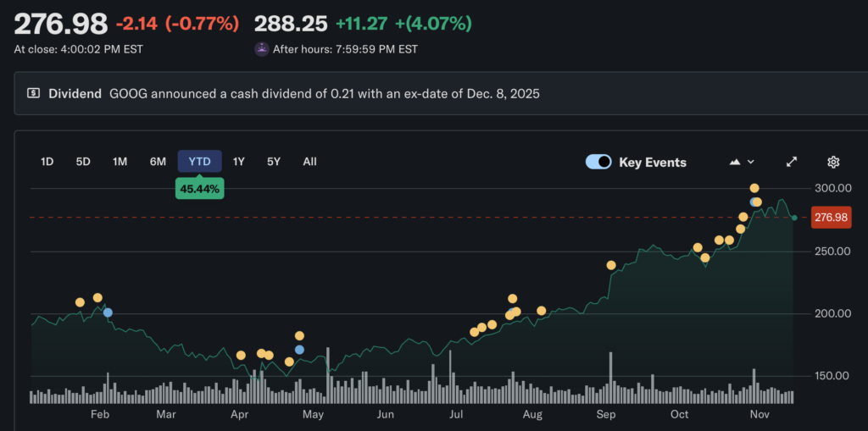The width and height of the screenshot is (868, 431).
Task: Click the after hours moon icon
Action: pos(262,49)
